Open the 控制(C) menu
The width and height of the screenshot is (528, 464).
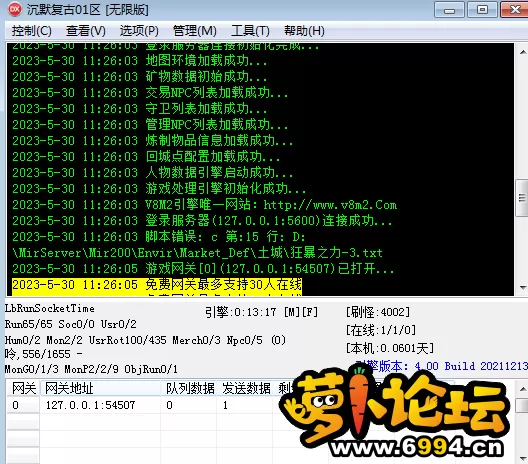(x=32, y=31)
